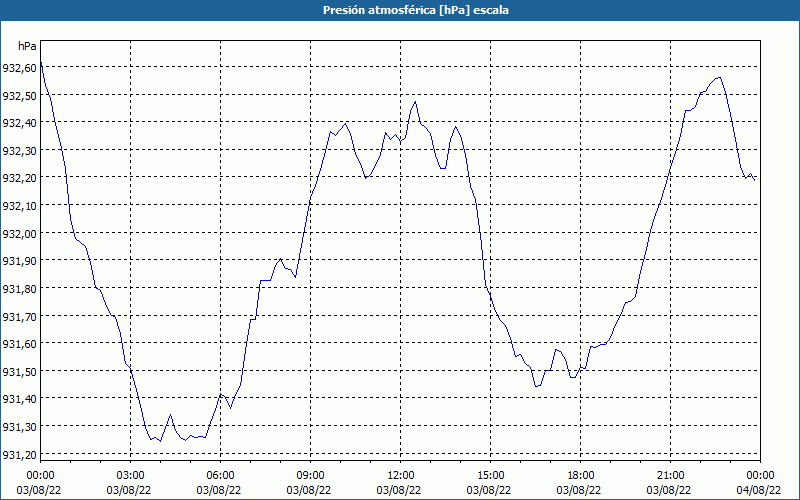This screenshot has width=800, height=500.
Task: Select the 931,60 y-axis value
Action: [x=19, y=344]
